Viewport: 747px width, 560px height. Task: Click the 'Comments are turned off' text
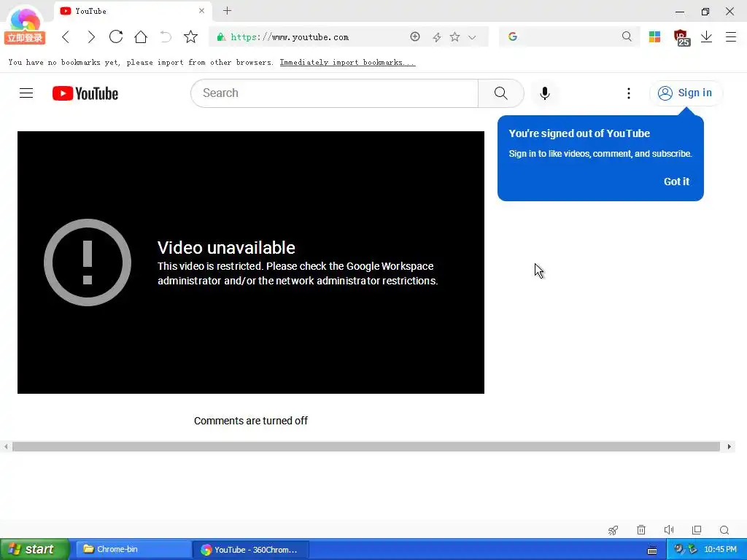coord(251,421)
